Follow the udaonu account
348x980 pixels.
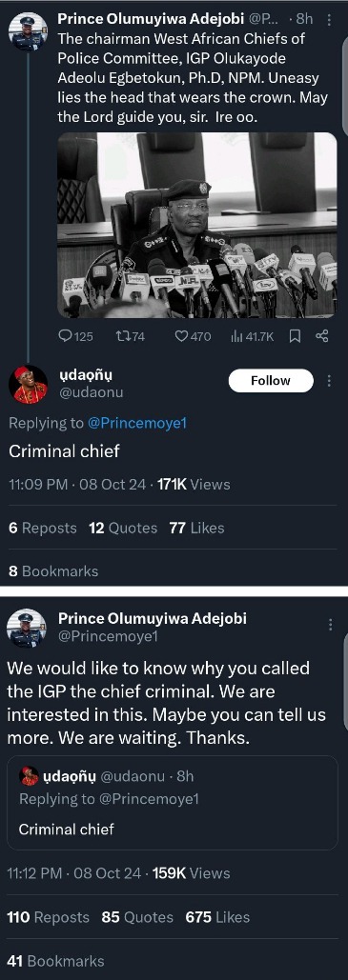click(271, 381)
